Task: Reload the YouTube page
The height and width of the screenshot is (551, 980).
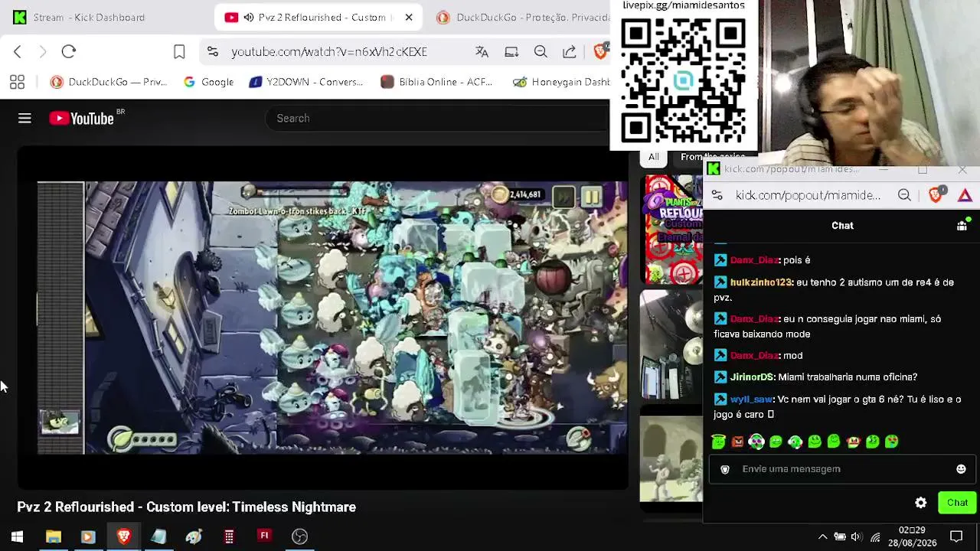Action: pos(69,51)
